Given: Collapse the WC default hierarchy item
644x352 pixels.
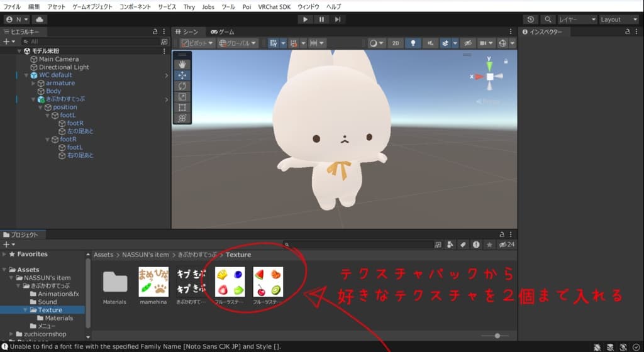Looking at the screenshot, I should click(26, 75).
